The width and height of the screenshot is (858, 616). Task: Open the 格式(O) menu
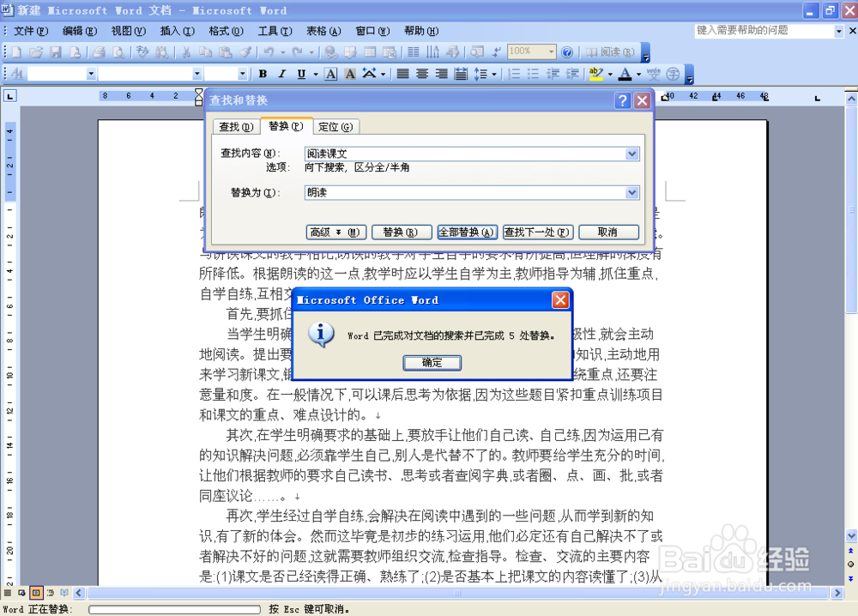click(x=226, y=31)
